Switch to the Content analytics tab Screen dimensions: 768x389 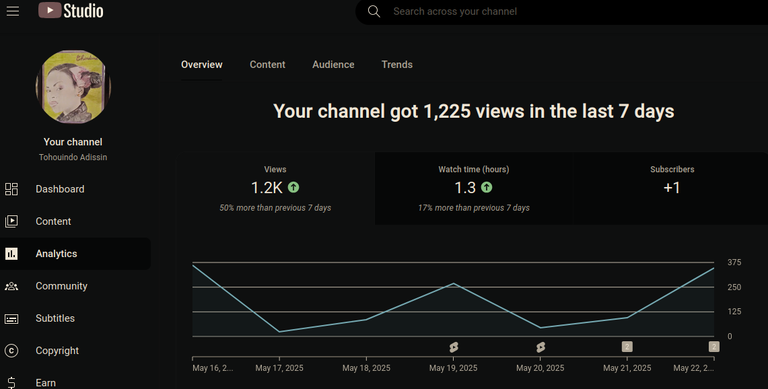[x=267, y=65]
